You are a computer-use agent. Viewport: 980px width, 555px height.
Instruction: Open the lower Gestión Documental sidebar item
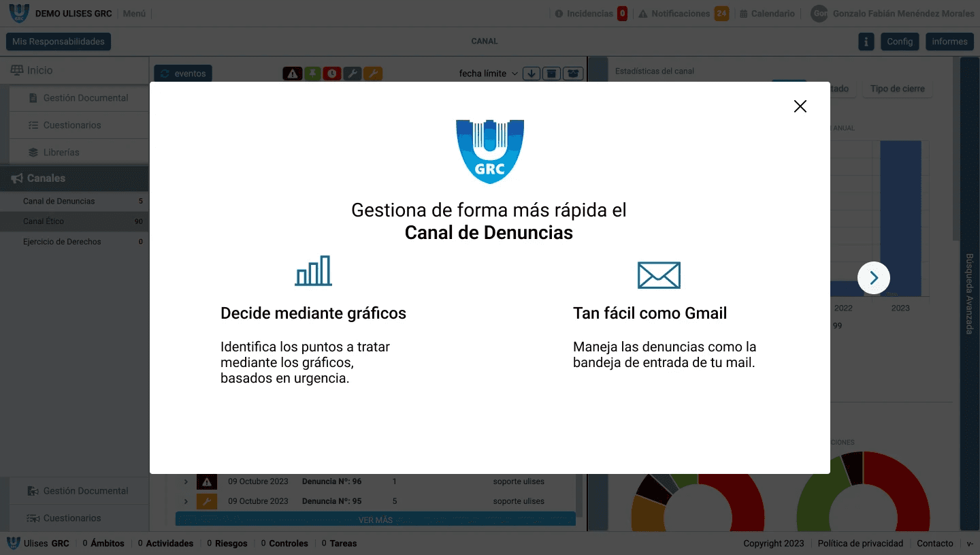[x=79, y=491]
